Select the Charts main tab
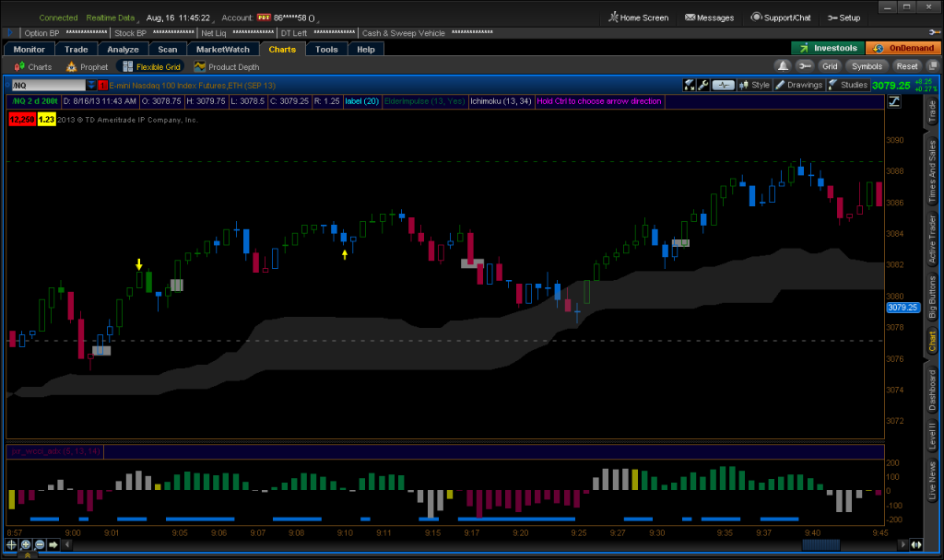Viewport: 944px width, 560px height. (282, 50)
